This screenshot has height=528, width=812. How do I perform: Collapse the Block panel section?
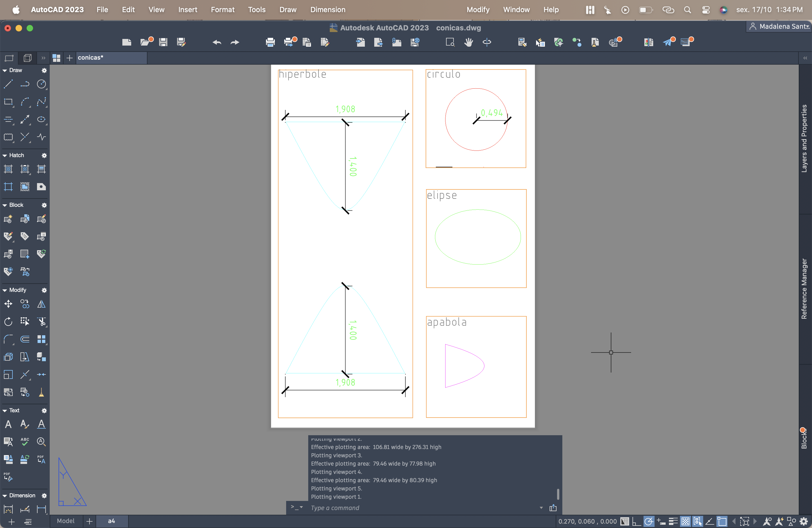5,205
